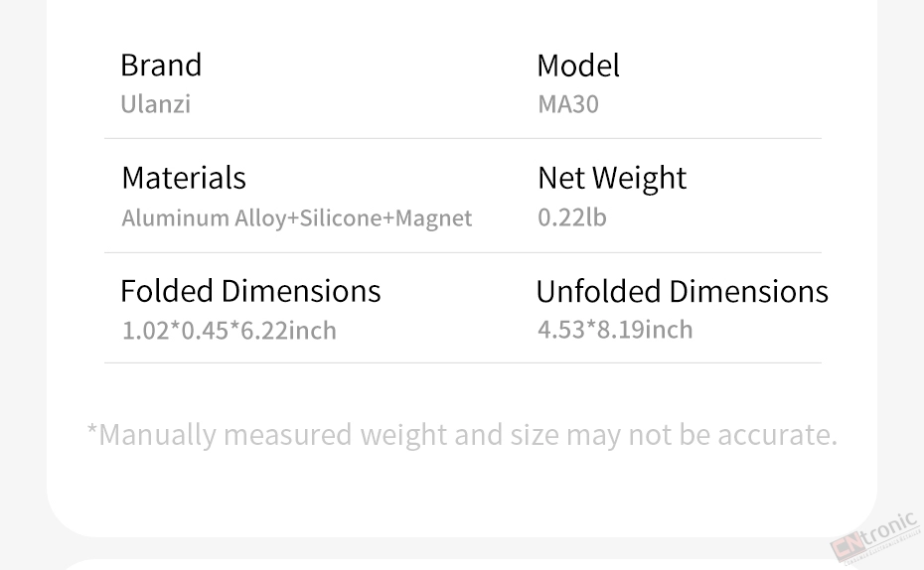Click the MA30 model value

pos(568,104)
